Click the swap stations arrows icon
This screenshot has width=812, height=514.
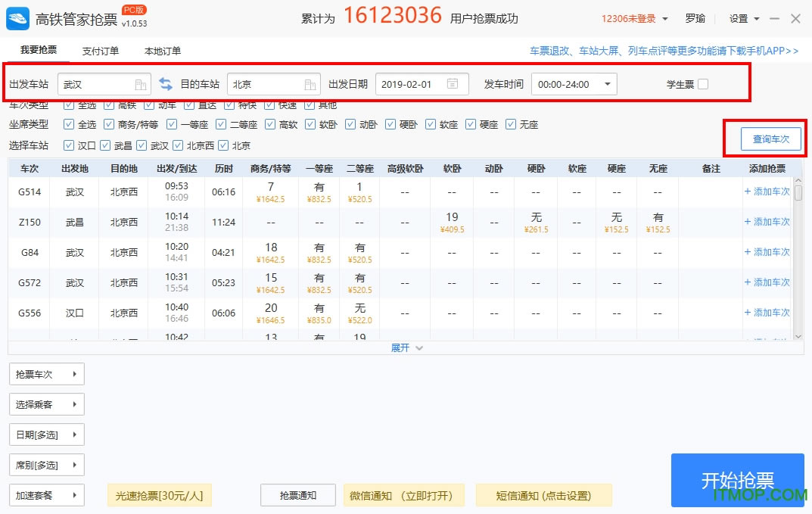pos(165,84)
